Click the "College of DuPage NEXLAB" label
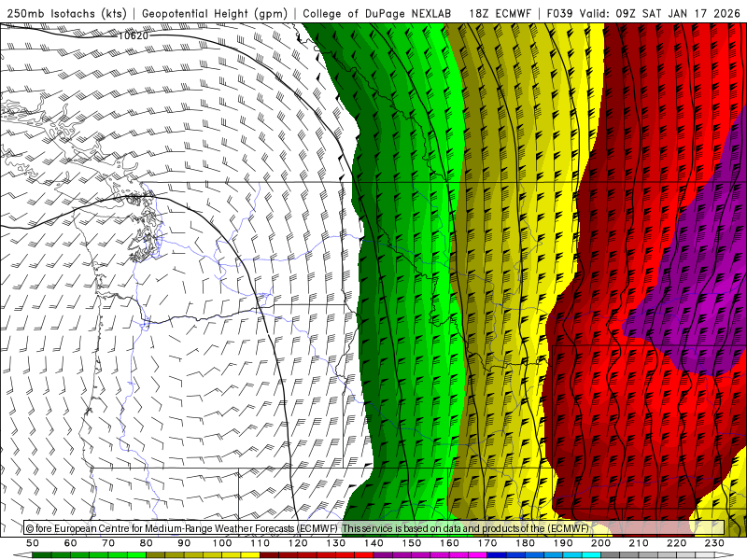 tap(377, 14)
